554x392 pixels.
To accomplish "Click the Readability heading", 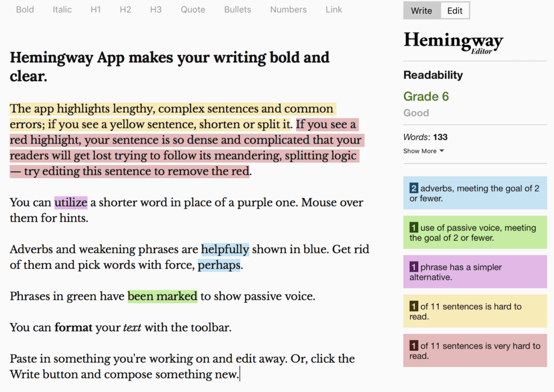I will 433,75.
